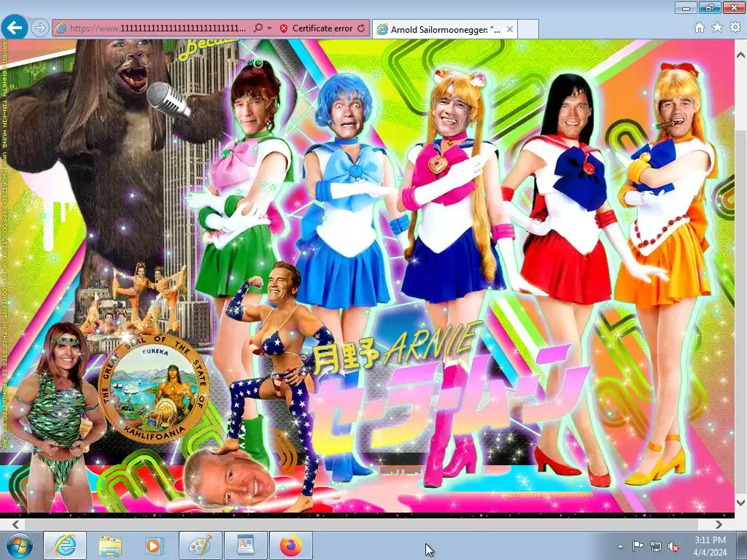Open the Certificate error security report
747x560 pixels.
click(x=317, y=28)
